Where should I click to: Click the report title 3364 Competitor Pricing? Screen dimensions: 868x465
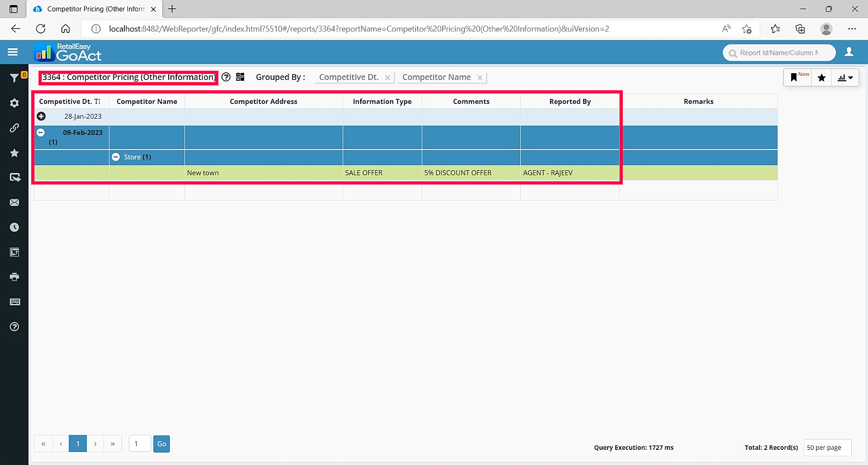pyautogui.click(x=129, y=77)
